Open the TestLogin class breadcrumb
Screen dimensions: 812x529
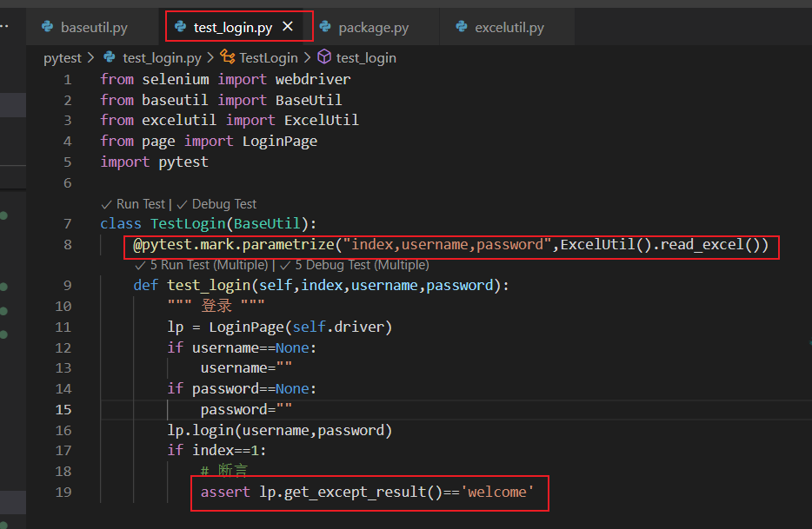point(269,58)
